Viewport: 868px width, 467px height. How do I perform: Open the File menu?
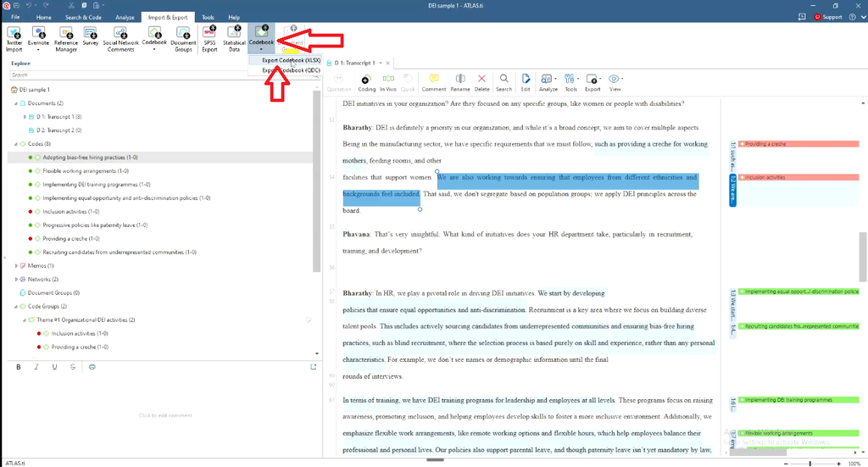[15, 17]
